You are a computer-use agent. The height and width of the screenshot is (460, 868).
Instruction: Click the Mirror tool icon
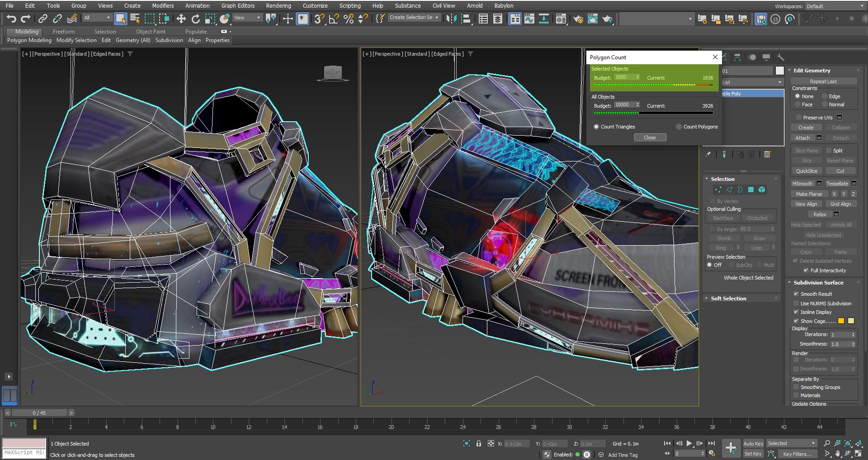[451, 19]
